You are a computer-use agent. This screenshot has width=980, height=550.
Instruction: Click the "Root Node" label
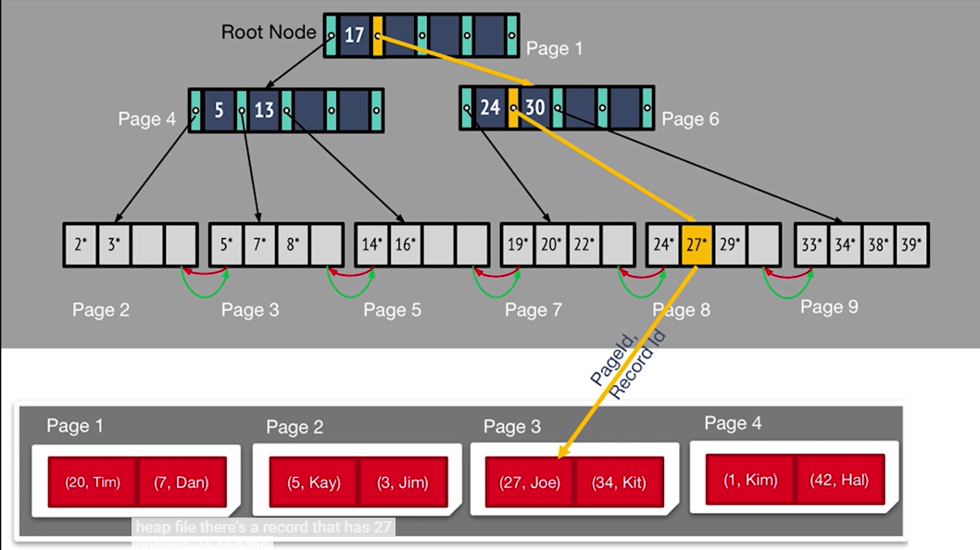pos(268,32)
